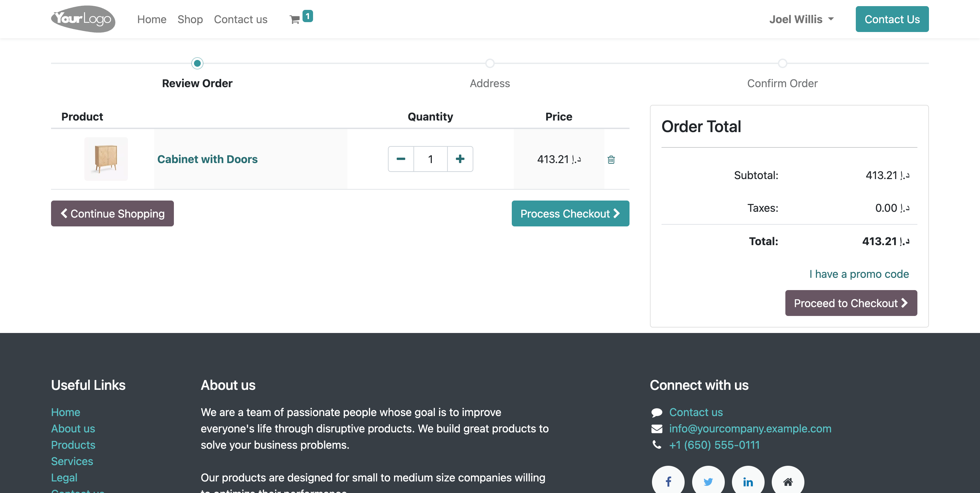980x493 pixels.
Task: Click the Continue Shopping button
Action: point(112,213)
